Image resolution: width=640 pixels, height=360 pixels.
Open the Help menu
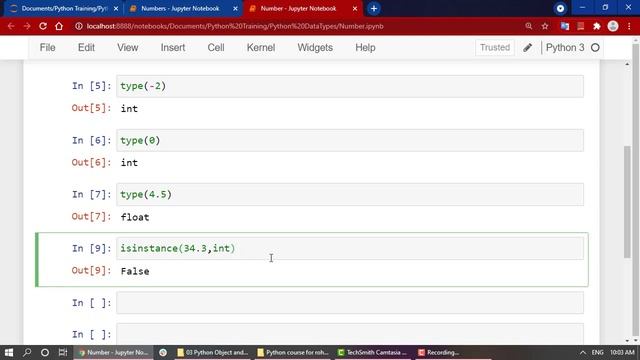[365, 48]
